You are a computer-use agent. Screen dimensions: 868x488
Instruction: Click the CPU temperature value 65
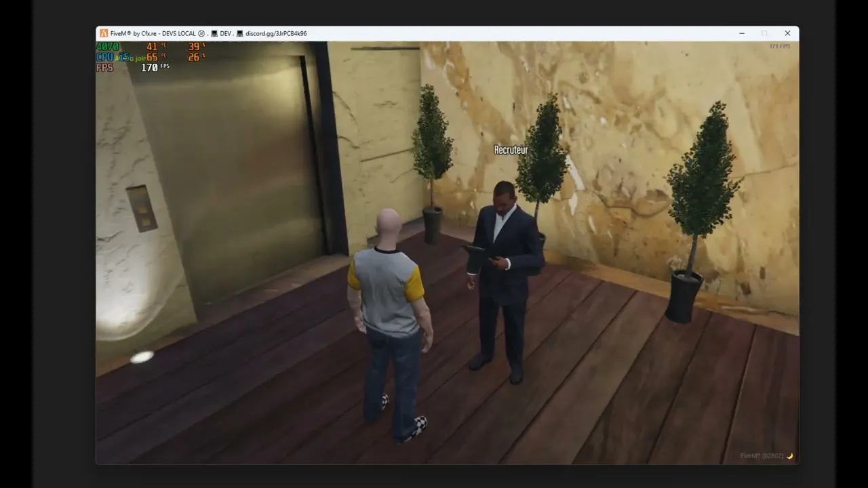pyautogui.click(x=152, y=58)
